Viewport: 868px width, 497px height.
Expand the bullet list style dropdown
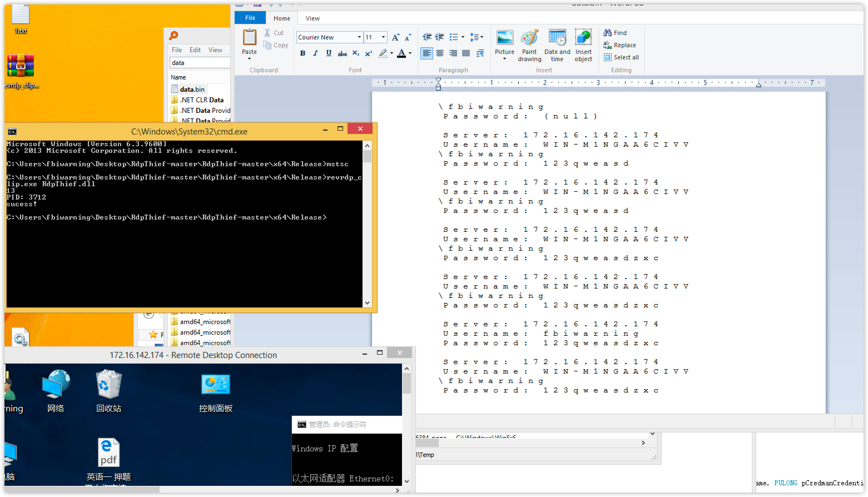pyautogui.click(x=463, y=37)
